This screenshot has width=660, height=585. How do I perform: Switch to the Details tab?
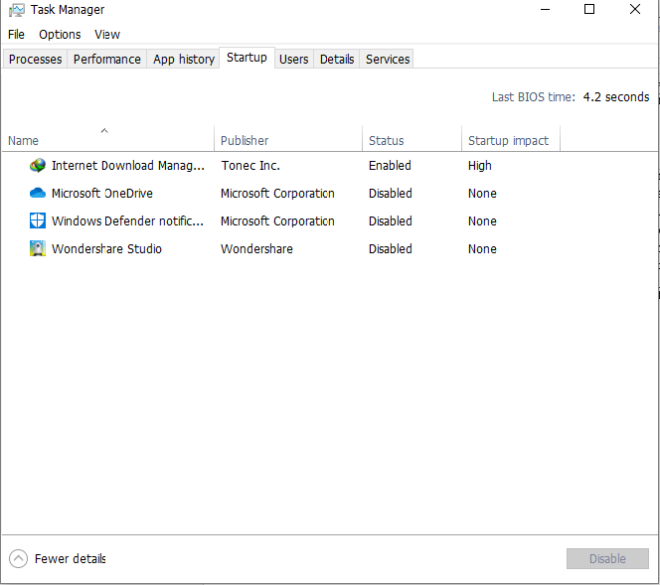click(337, 59)
